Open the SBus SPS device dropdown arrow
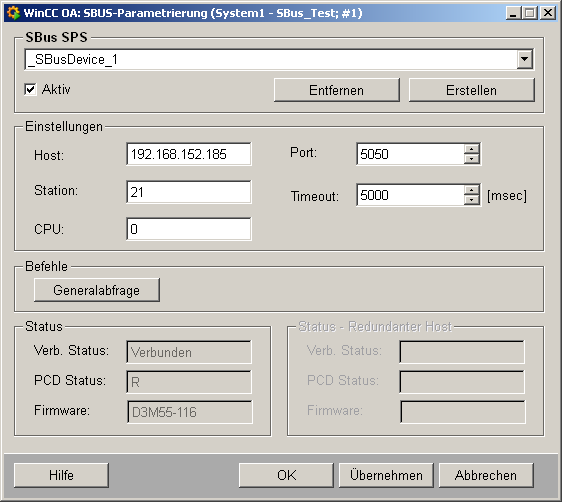562x502 pixels. (525, 59)
